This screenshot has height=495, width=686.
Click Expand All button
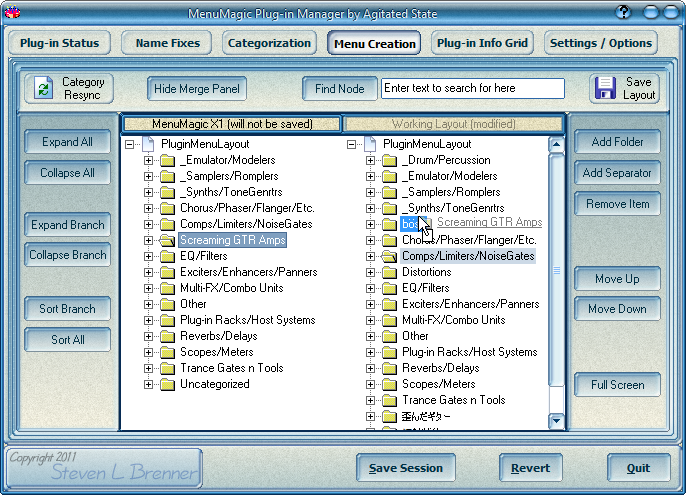point(67,142)
